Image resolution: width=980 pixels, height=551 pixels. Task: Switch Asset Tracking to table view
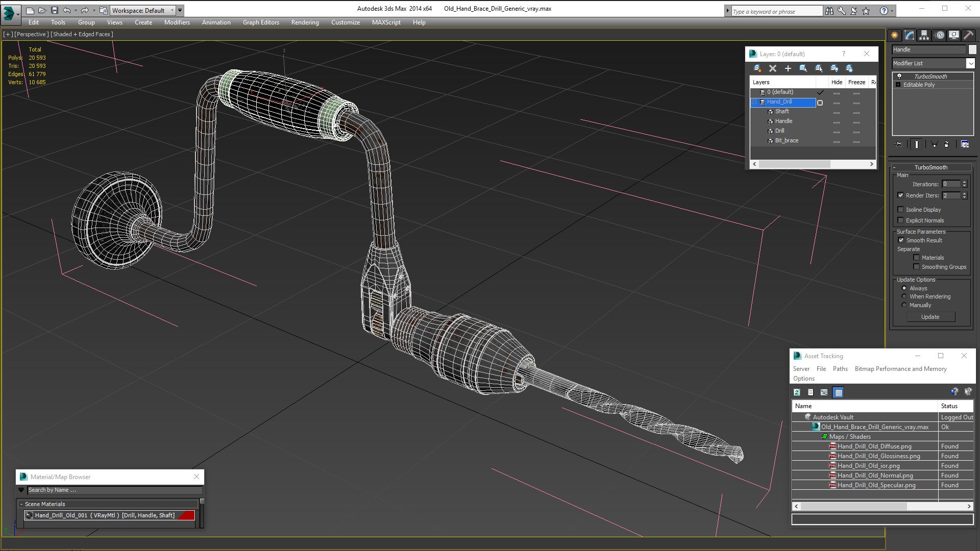[838, 392]
